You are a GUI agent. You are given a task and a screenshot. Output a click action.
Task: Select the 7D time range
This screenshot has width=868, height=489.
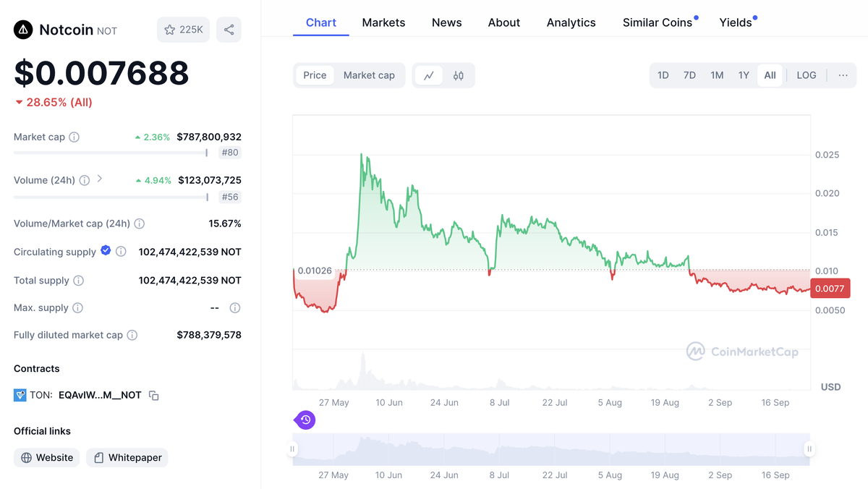tap(689, 75)
